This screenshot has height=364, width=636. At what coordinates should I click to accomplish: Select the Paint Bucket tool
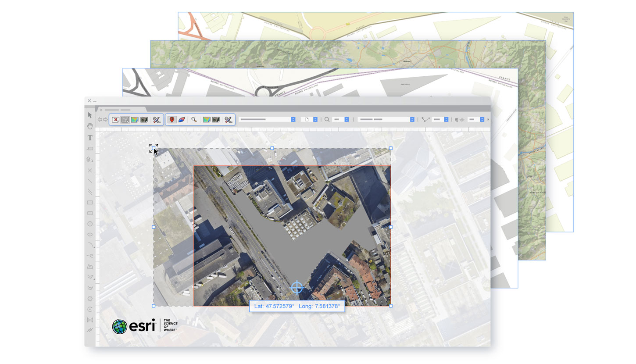(90, 160)
